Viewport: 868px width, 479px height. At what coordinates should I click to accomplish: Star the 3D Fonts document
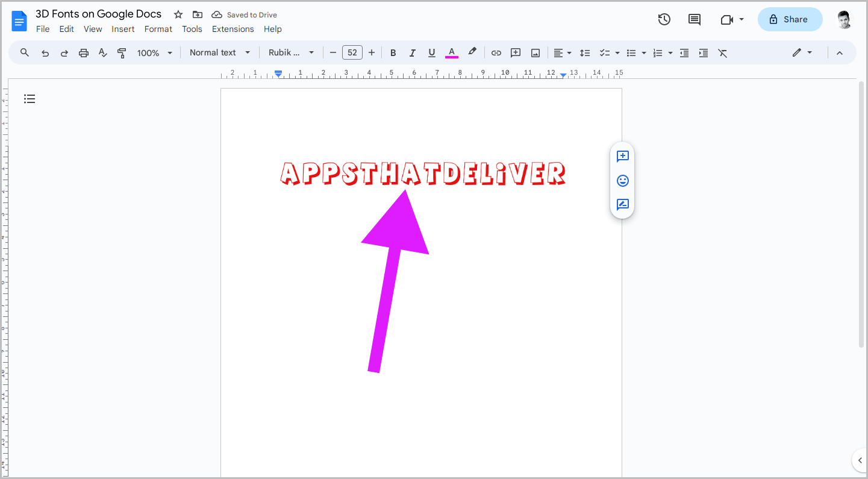[178, 14]
